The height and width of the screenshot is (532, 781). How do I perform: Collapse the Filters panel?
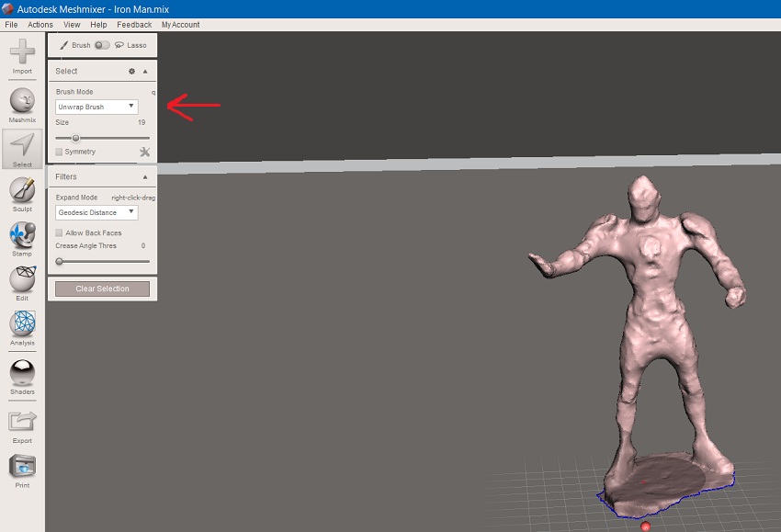click(x=145, y=176)
